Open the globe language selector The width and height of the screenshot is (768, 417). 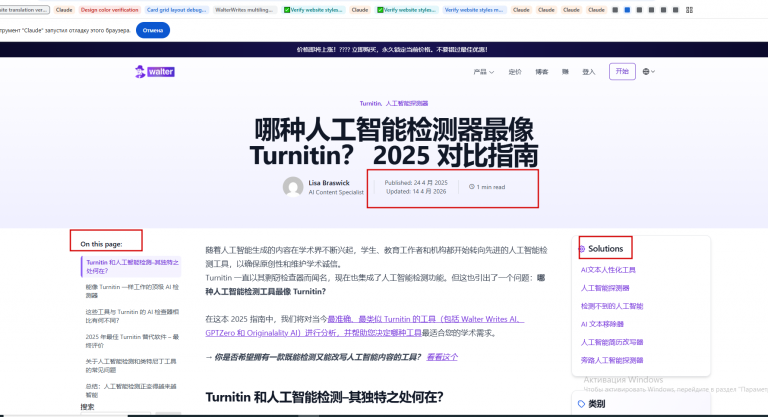(x=648, y=72)
